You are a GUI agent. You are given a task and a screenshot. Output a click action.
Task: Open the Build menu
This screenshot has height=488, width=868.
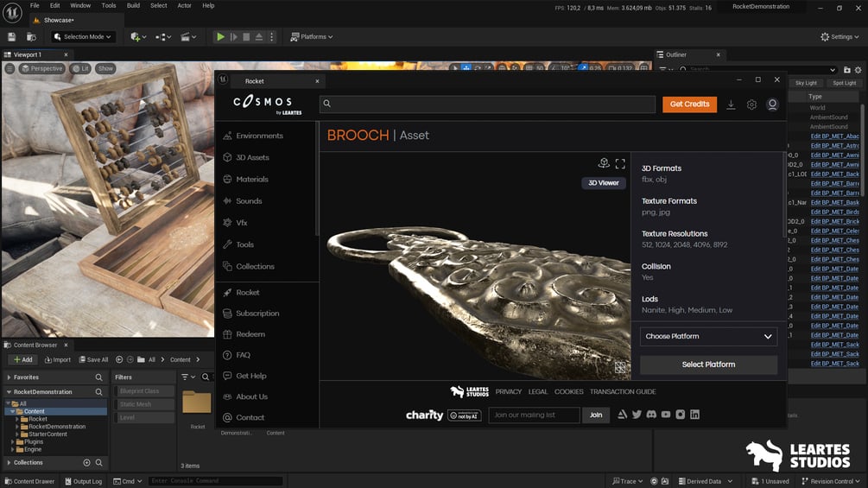(133, 5)
